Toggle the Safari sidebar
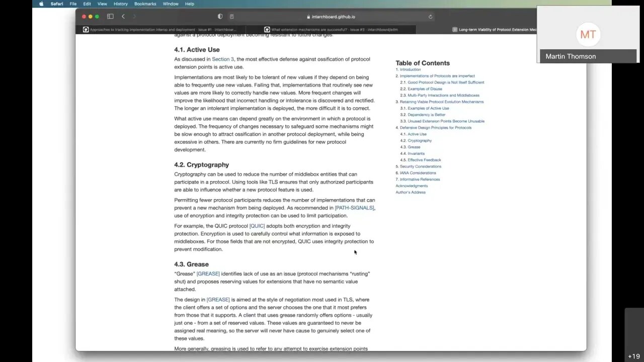Screen dimensions: 644x362 click(110, 17)
